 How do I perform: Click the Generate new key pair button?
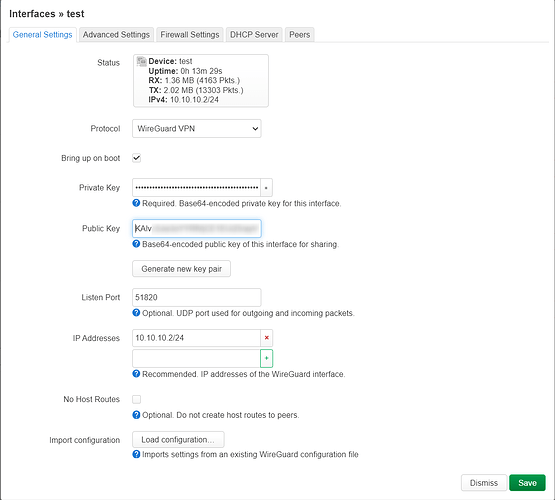click(x=182, y=269)
